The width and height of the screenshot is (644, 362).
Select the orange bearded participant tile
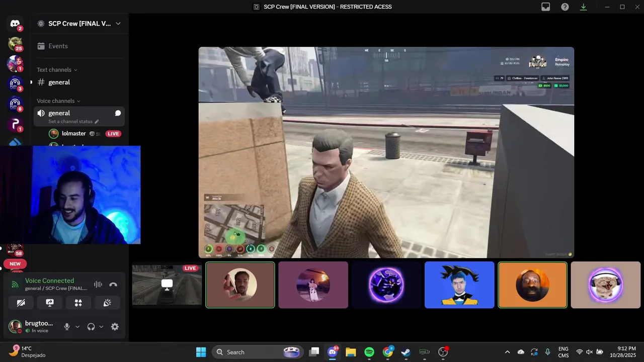tap(532, 285)
